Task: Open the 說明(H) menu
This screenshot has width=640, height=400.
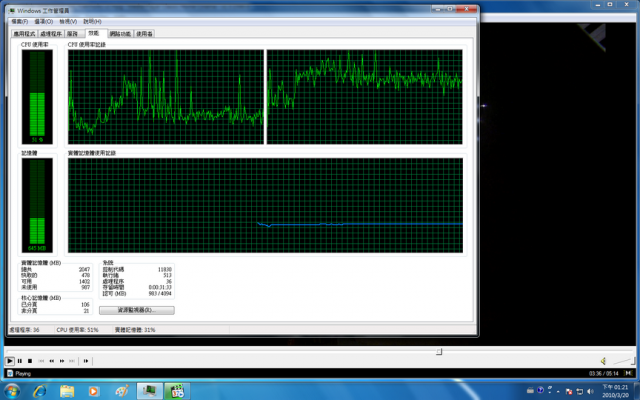Action: [92, 21]
